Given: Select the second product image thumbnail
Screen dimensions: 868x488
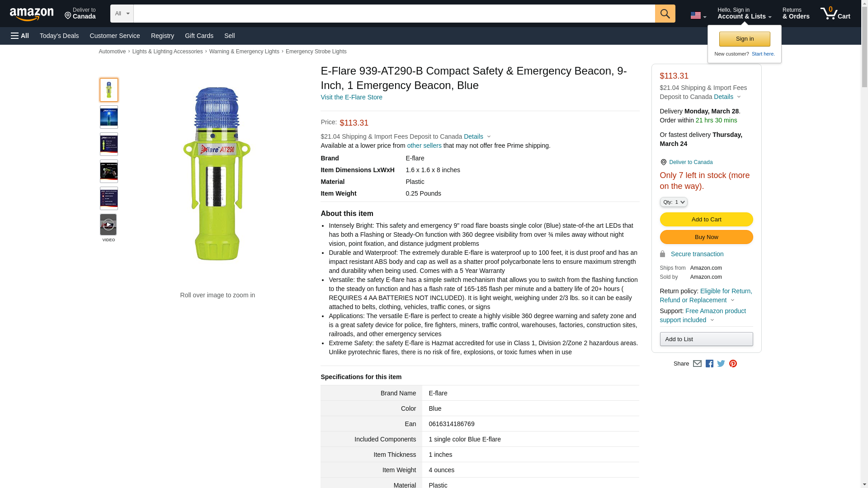Looking at the screenshot, I should tap(108, 117).
